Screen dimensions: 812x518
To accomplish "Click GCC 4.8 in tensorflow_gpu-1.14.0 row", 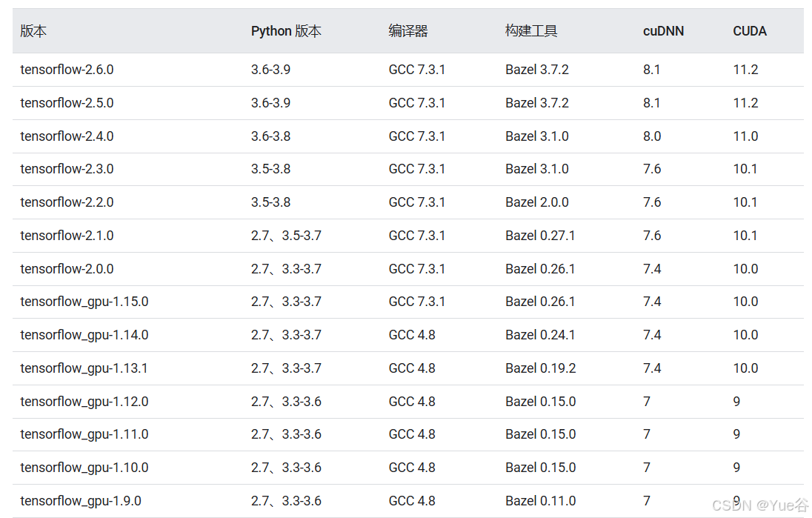I will click(412, 335).
